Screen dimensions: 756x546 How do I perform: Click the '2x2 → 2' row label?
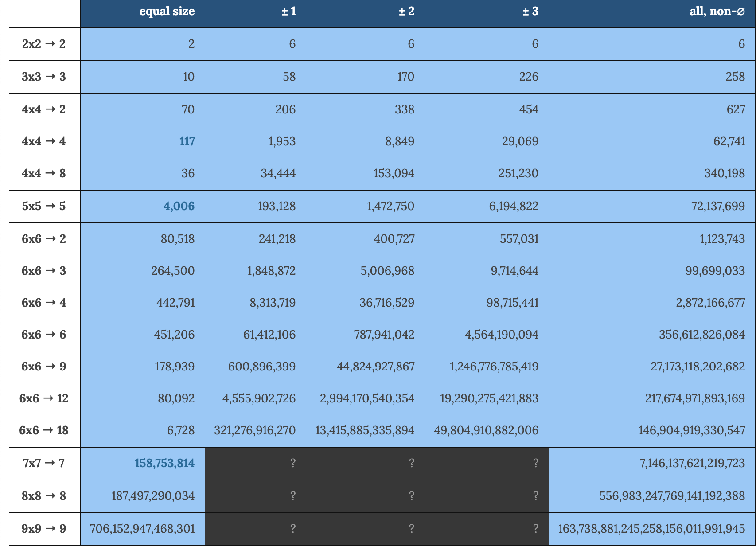pos(44,44)
